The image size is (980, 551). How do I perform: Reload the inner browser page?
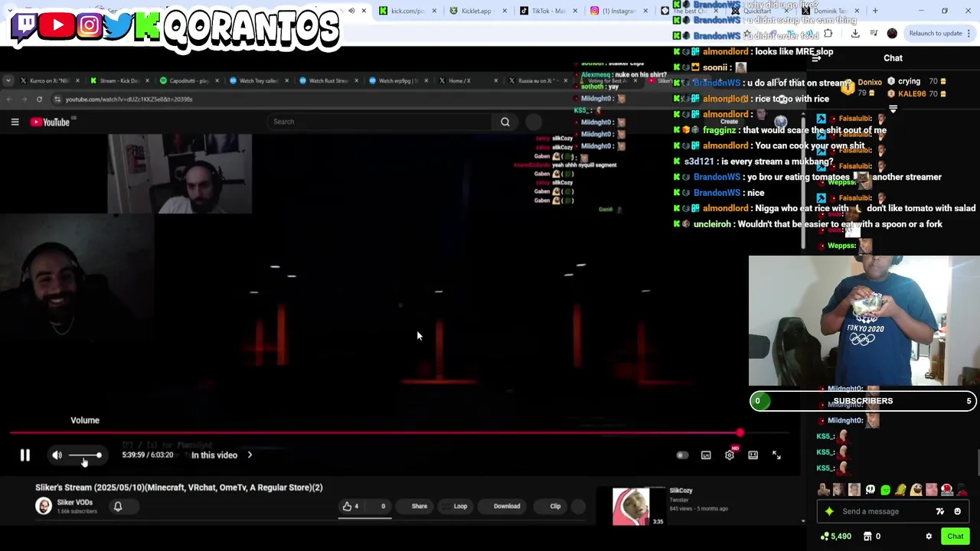[38, 99]
